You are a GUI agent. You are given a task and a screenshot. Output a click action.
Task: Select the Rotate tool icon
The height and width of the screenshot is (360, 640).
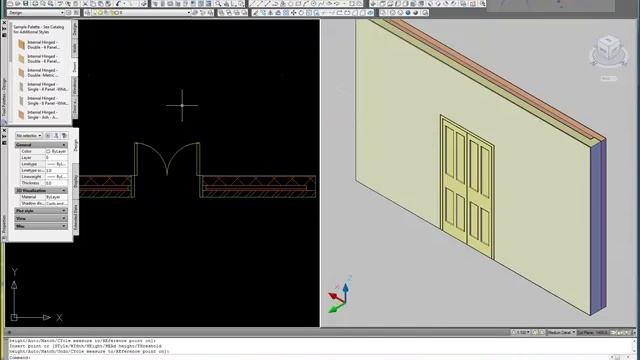pyautogui.click(x=301, y=13)
